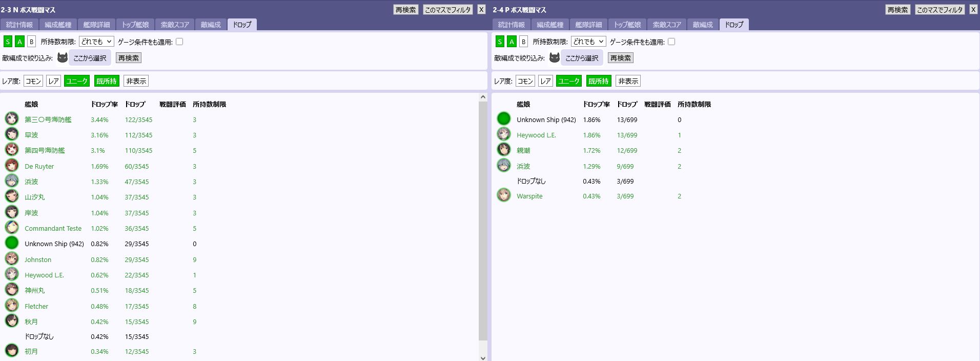Screen dimensions: 980x361
Task: Toggle レア rarity filter in 2-3 N panel
Action: coord(53,81)
